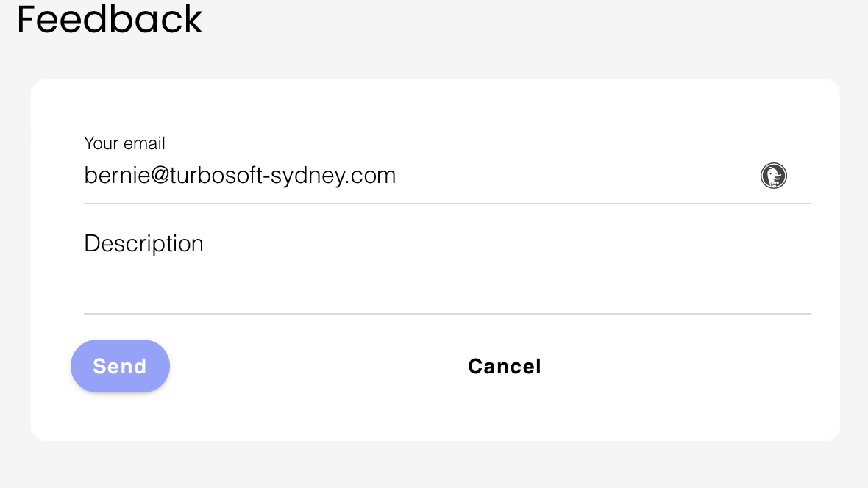Viewport: 868px width, 488px height.
Task: Click the "Description" placeholder label
Action: pos(143,243)
